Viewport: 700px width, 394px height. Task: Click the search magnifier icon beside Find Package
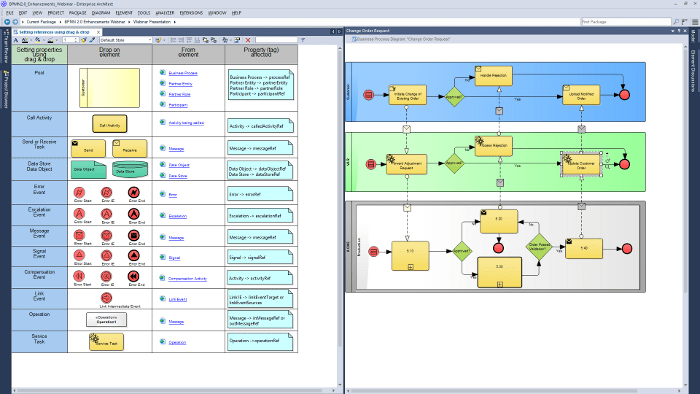coord(676,21)
